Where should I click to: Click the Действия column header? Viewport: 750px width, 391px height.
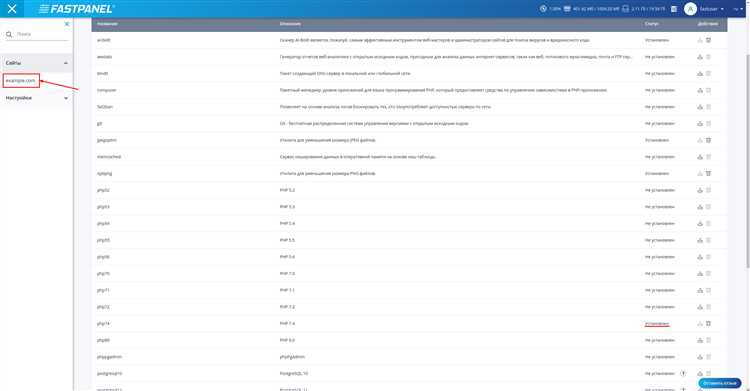coord(707,24)
